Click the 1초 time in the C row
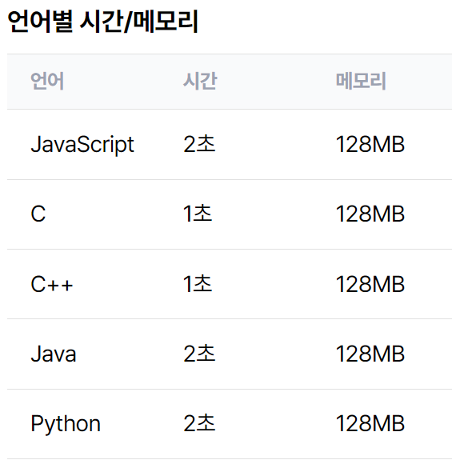 [x=198, y=214]
